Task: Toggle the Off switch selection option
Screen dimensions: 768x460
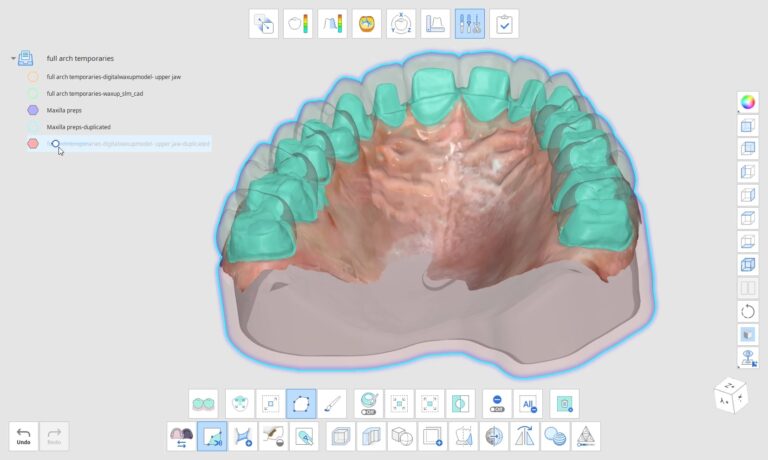Action: pyautogui.click(x=367, y=404)
